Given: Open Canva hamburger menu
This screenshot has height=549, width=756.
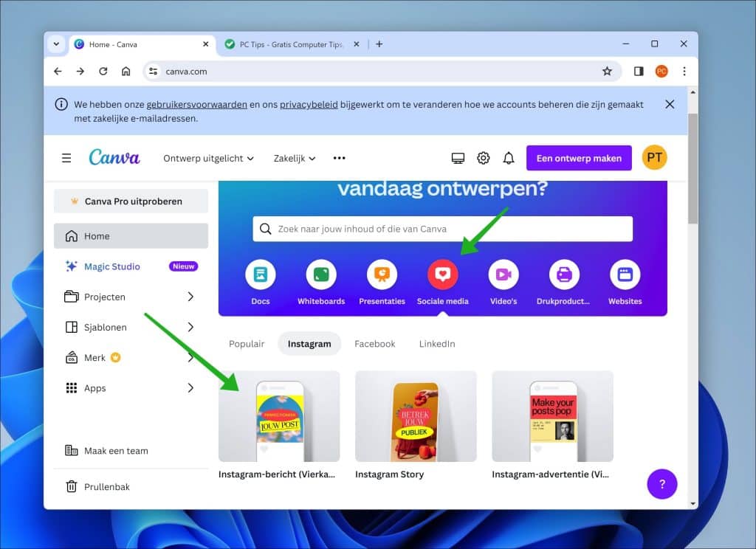Looking at the screenshot, I should (x=66, y=158).
